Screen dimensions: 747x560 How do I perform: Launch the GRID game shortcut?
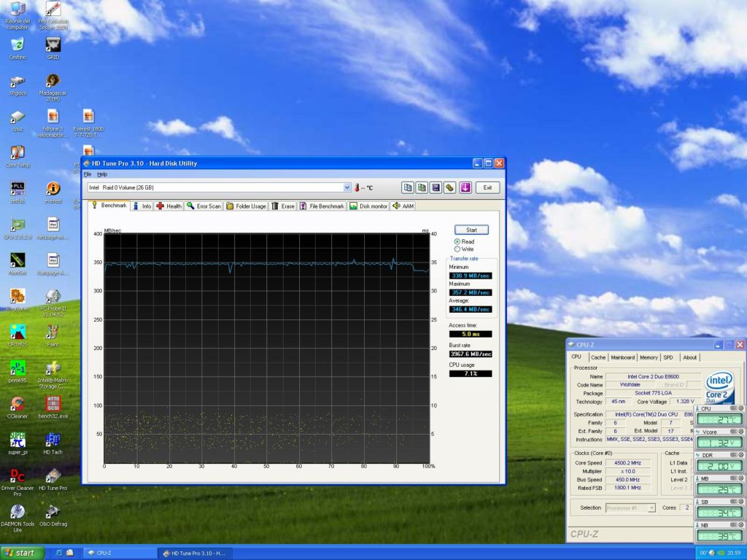pos(53,49)
